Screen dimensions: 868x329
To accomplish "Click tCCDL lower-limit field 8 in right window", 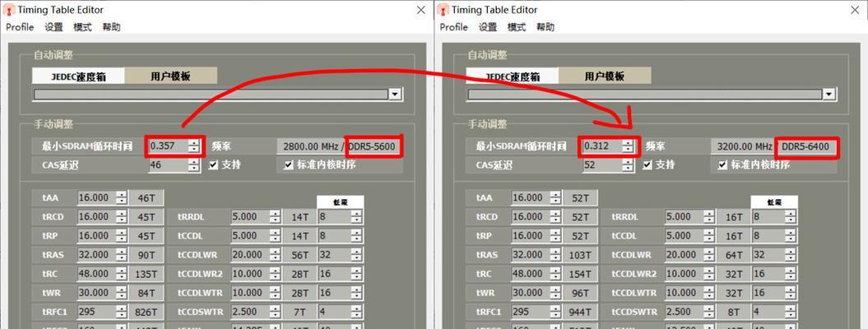I will (769, 235).
